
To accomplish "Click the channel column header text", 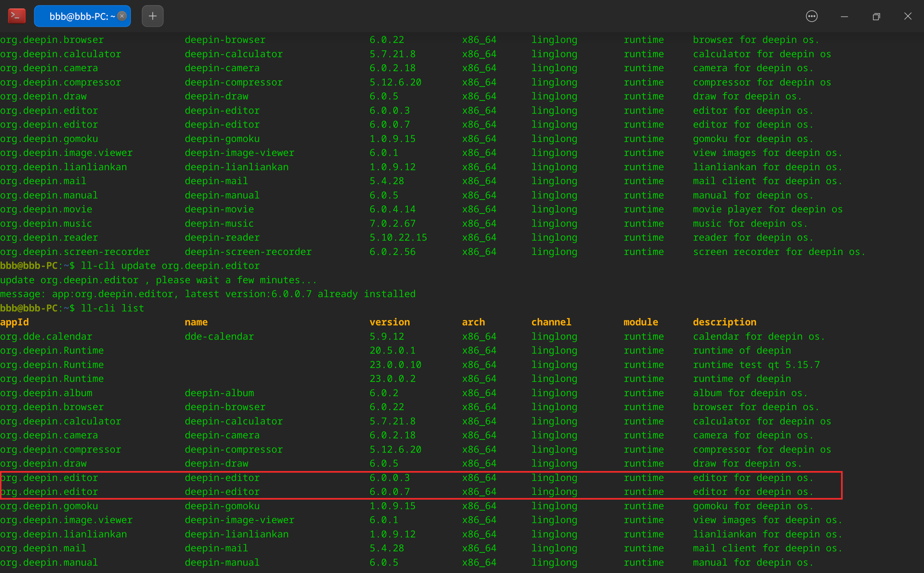I will (x=551, y=322).
